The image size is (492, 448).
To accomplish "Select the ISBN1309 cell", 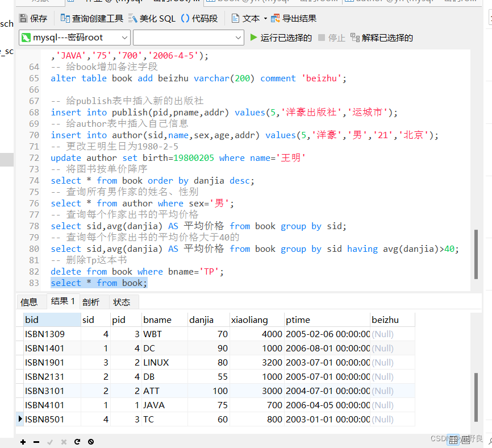I will click(x=52, y=334).
